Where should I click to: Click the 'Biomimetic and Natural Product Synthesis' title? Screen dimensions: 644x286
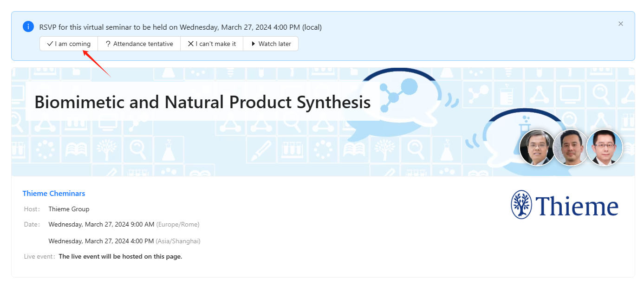pyautogui.click(x=202, y=102)
